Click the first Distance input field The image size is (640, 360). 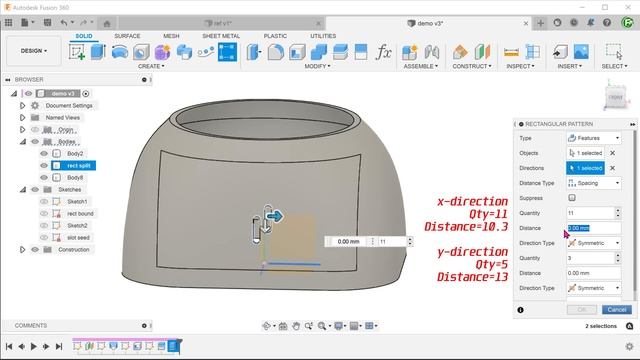[594, 228]
